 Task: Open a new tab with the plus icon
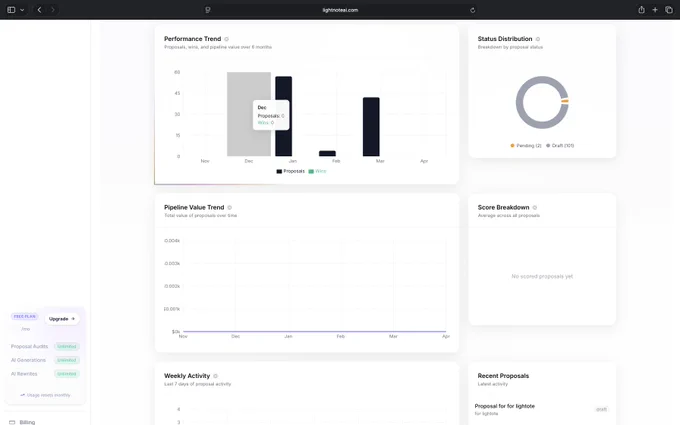(x=655, y=10)
